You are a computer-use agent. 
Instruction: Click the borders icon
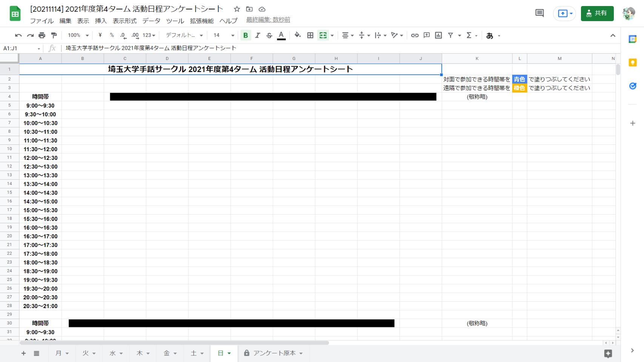[x=310, y=35]
